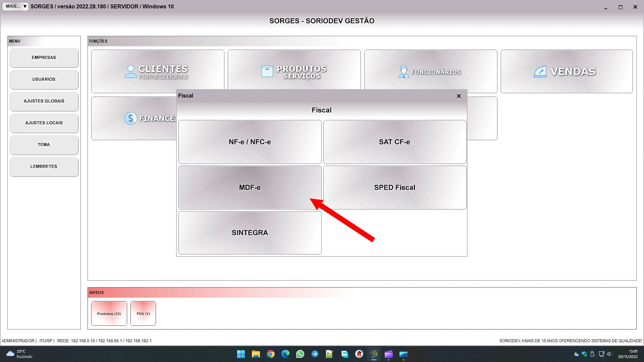The height and width of the screenshot is (362, 644).
Task: Open WhatsApp from the taskbar
Action: click(300, 354)
